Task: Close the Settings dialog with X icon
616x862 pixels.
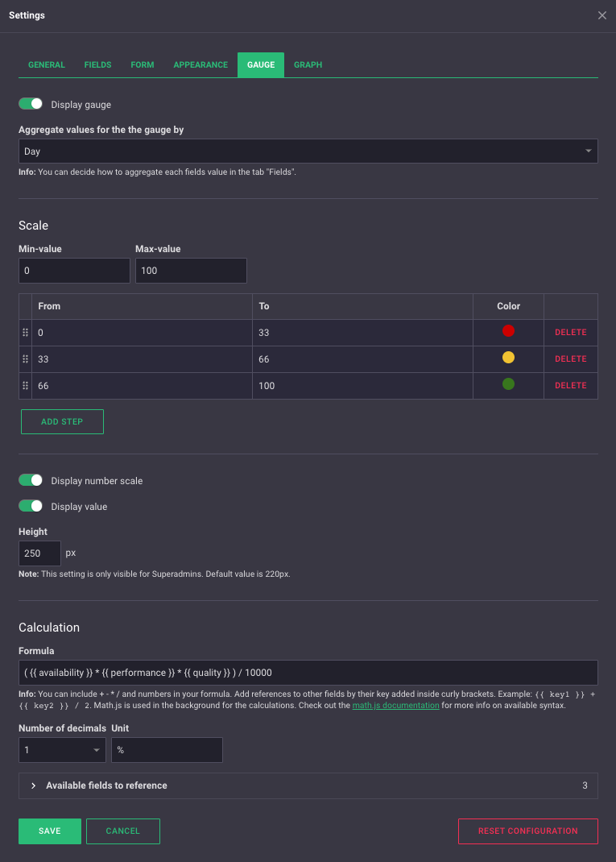Action: pos(602,15)
